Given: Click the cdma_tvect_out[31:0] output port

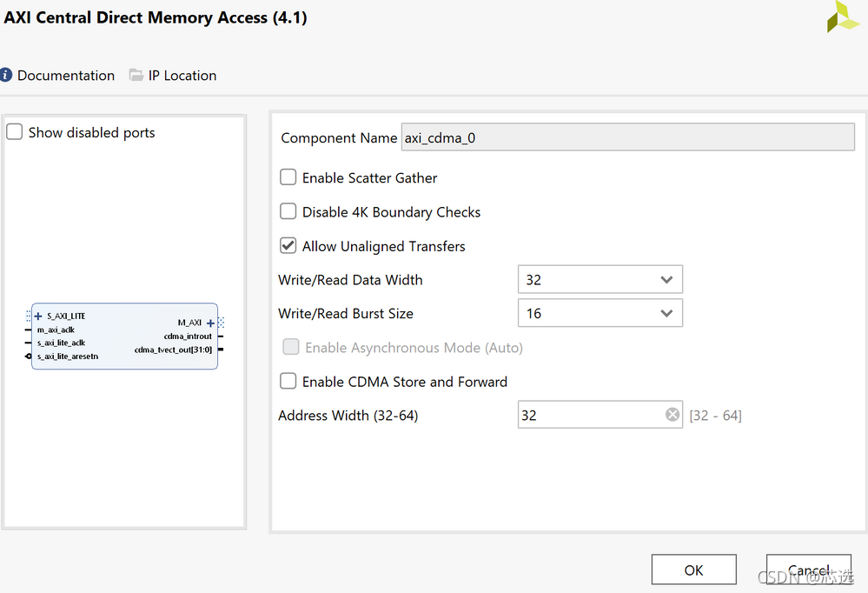Looking at the screenshot, I should [x=173, y=350].
